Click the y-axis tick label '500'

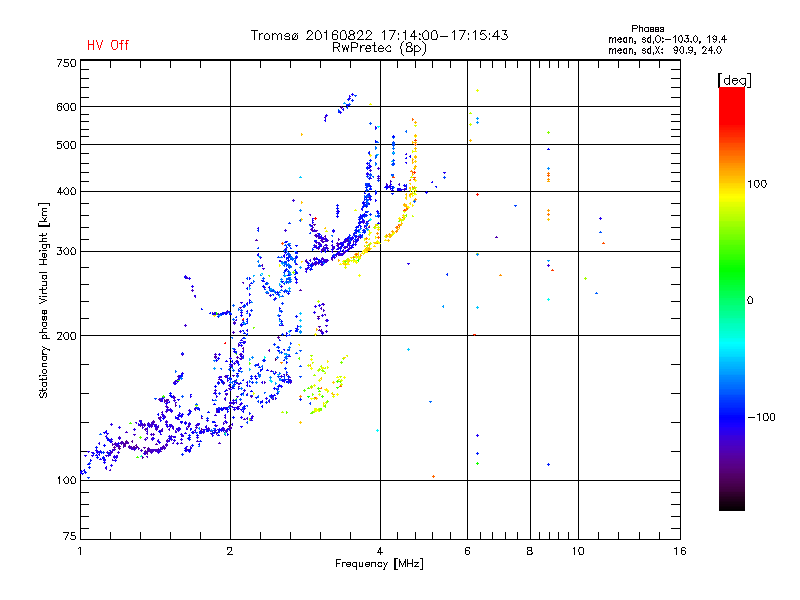[x=66, y=145]
